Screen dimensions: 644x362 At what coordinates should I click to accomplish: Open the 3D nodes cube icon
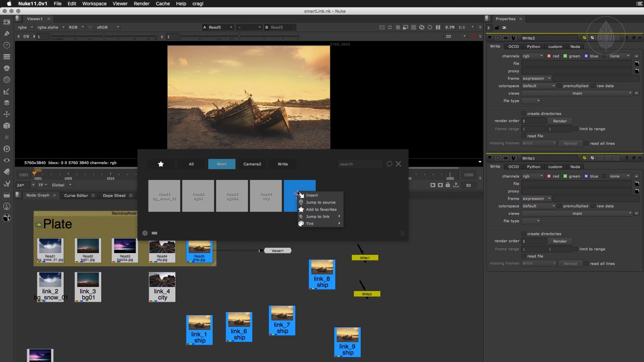(6, 126)
